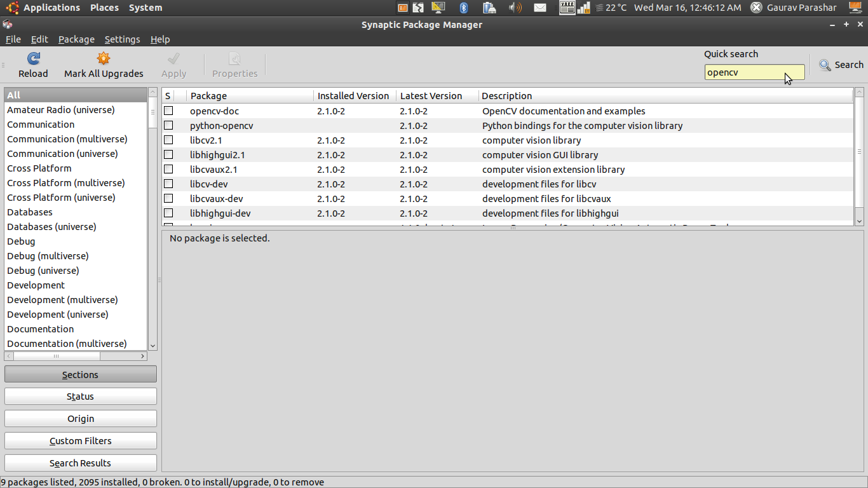Mark the opencv-doc package checkbox
The height and width of the screenshot is (488, 868).
click(168, 111)
